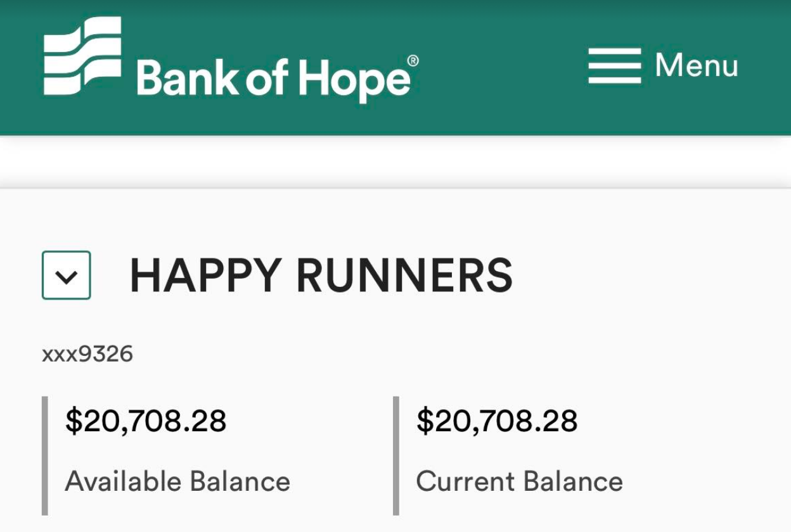Screen dimensions: 791x532
Task: Tap the Available Balance label
Action: click(177, 481)
